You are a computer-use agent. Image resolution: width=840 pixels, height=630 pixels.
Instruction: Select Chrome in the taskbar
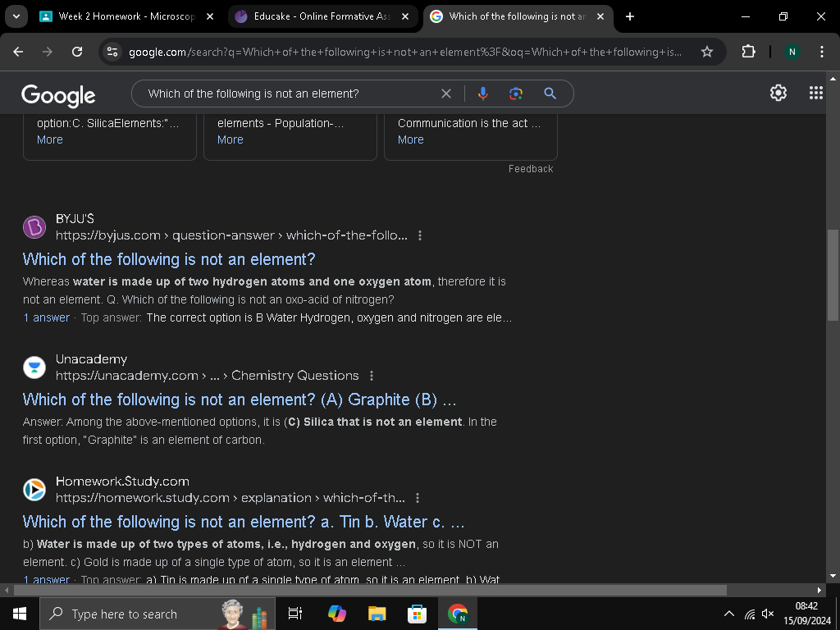(x=458, y=614)
